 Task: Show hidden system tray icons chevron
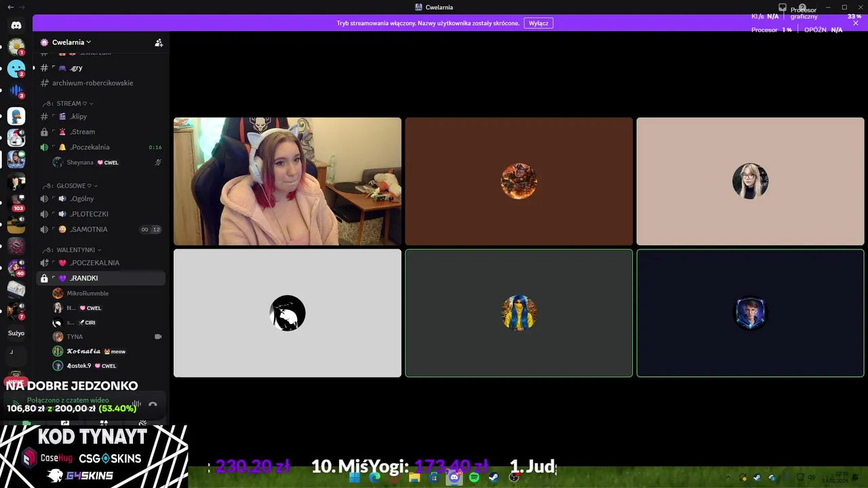click(729, 477)
